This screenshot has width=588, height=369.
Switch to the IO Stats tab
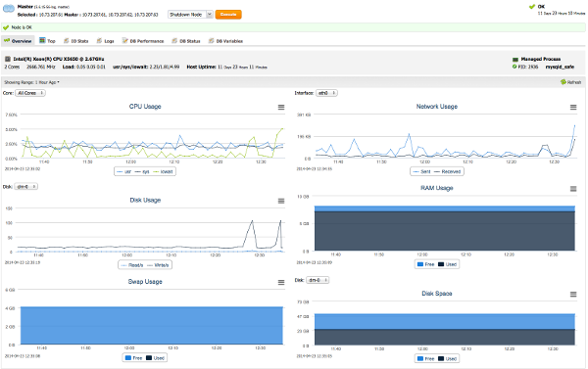point(75,41)
